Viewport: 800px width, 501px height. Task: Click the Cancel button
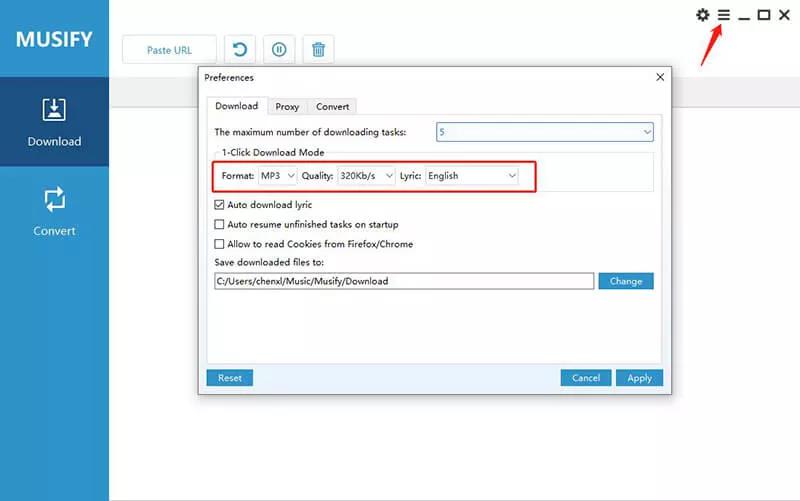[586, 378]
